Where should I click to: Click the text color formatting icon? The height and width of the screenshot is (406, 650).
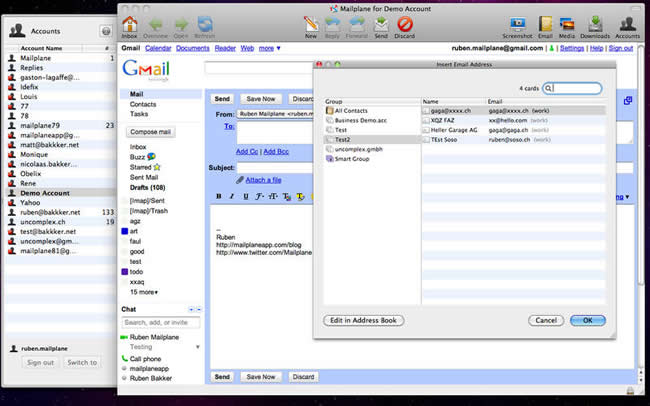pyautogui.click(x=286, y=196)
